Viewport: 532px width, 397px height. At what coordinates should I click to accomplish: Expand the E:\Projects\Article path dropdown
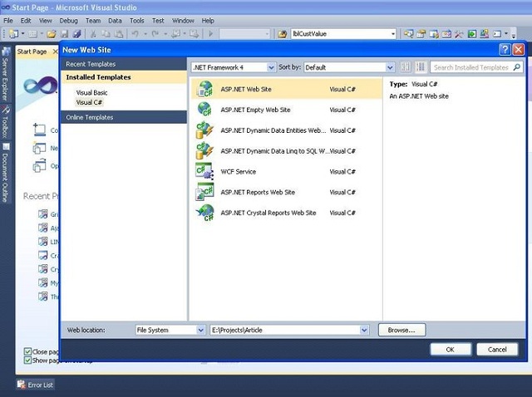pyautogui.click(x=364, y=330)
